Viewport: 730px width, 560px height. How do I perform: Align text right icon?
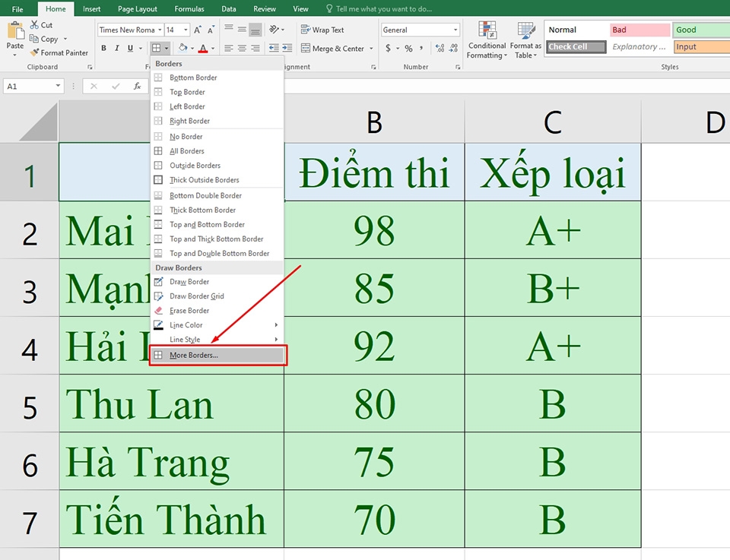coord(255,48)
